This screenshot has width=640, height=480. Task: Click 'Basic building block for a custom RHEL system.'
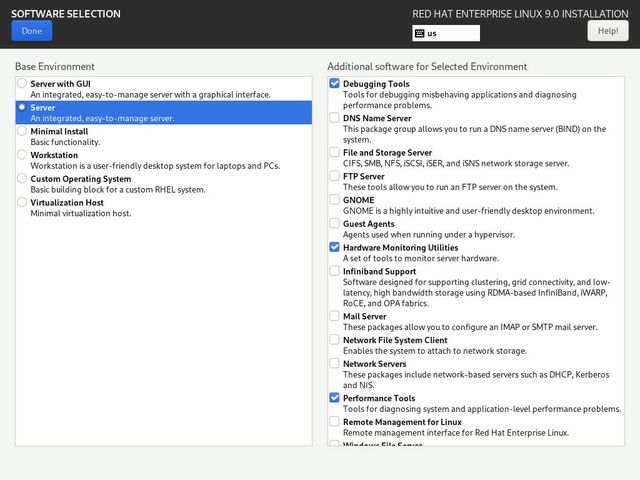[x=118, y=189]
